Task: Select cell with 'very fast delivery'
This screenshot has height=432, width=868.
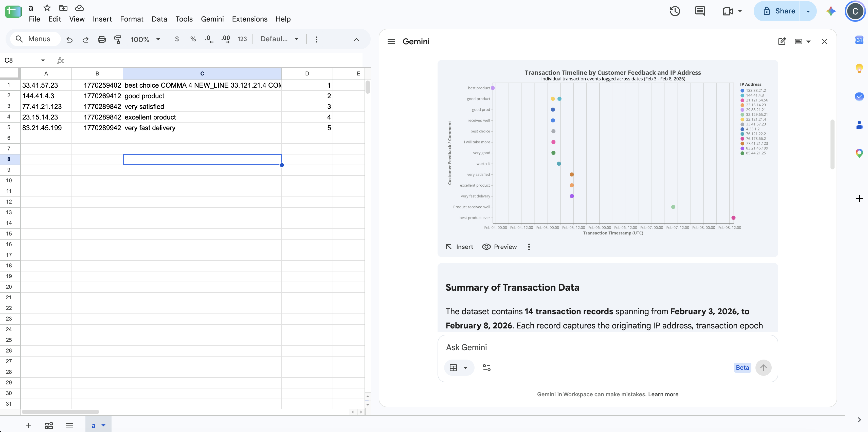Action: 202,128
